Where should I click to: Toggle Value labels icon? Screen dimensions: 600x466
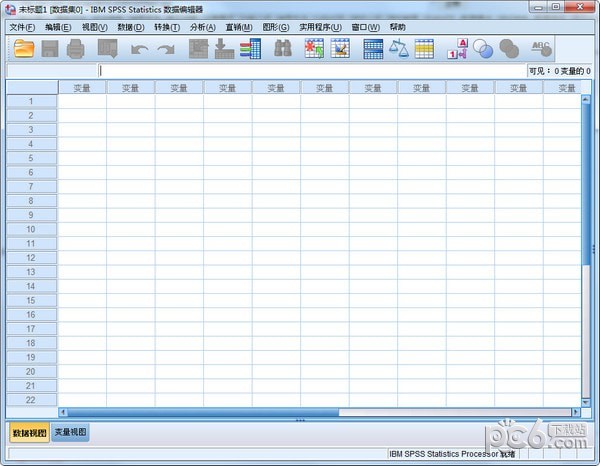click(x=458, y=49)
